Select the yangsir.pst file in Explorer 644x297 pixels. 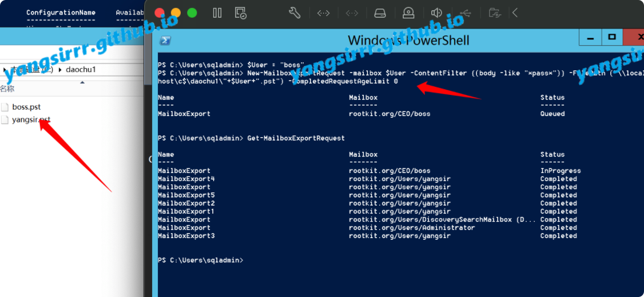(x=31, y=119)
